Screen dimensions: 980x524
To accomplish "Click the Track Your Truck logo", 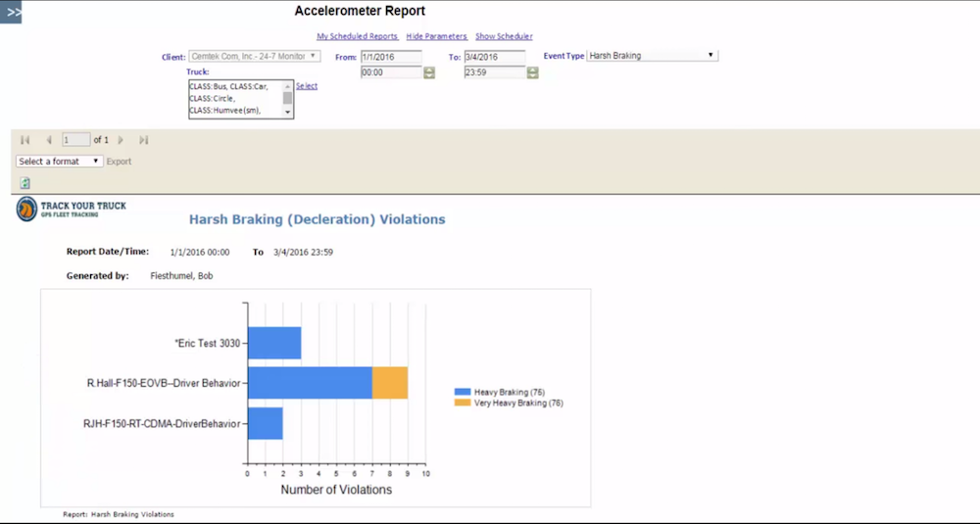I will [x=71, y=210].
